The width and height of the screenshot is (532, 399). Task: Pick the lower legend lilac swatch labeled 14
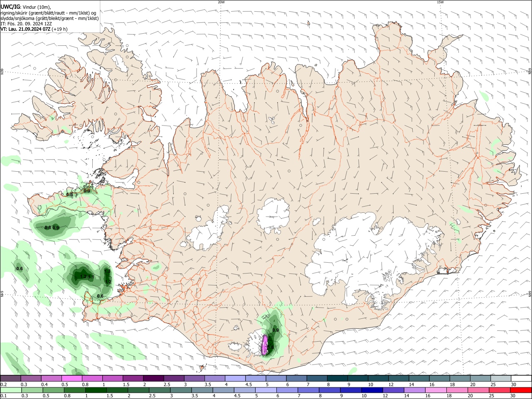click(x=415, y=390)
